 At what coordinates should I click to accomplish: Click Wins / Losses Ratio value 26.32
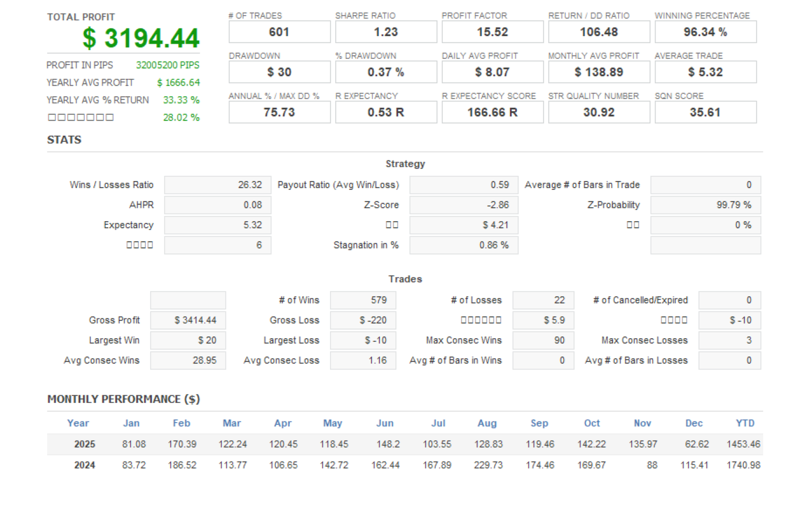coord(218,185)
